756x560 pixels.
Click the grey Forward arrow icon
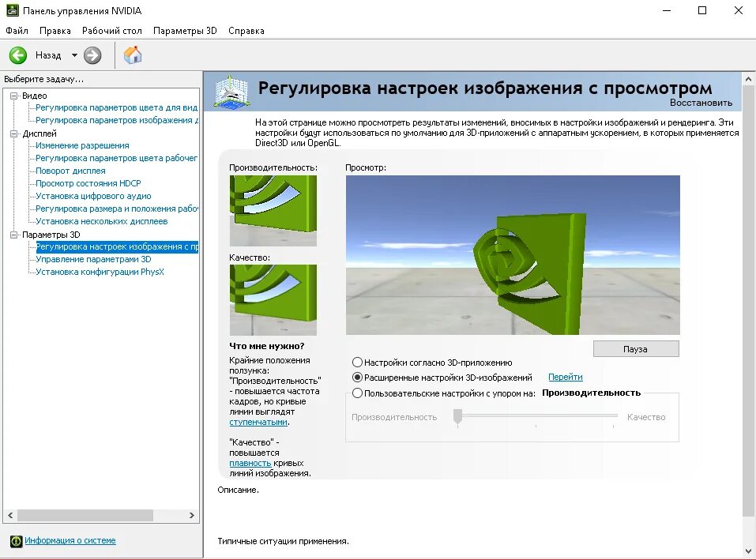(x=92, y=55)
